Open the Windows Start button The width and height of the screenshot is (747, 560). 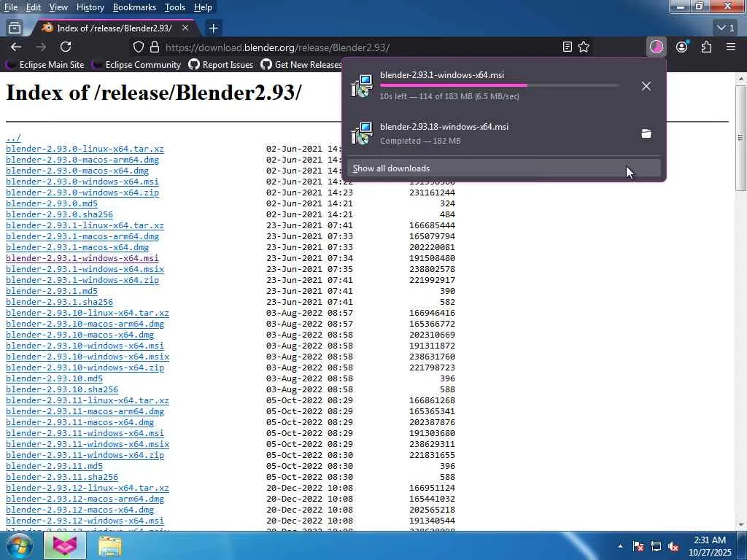click(x=19, y=545)
